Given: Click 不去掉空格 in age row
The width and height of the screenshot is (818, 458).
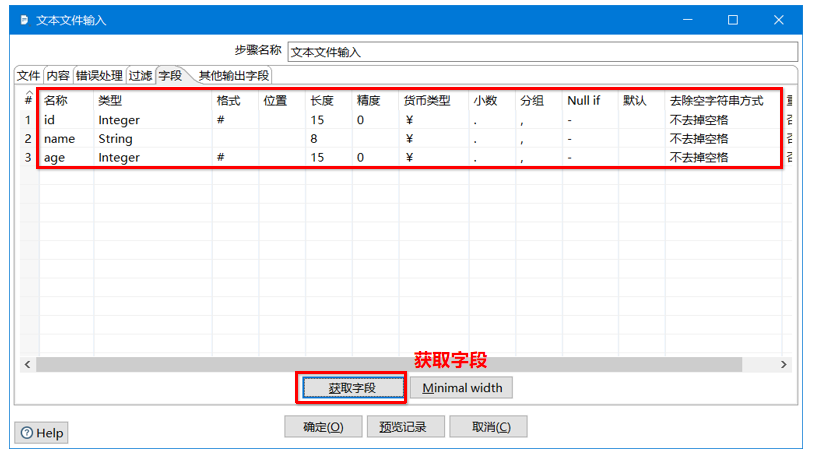Looking at the screenshot, I should pyautogui.click(x=723, y=158).
